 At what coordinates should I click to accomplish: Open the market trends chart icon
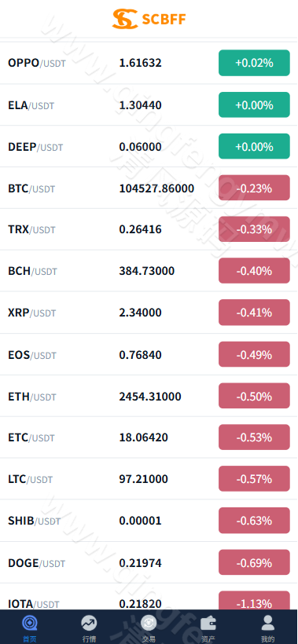[89, 623]
